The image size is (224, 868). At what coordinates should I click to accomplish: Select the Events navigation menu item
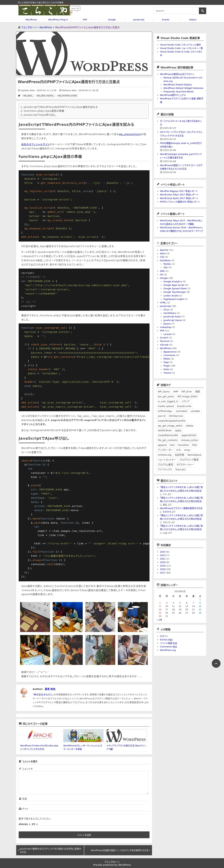[x=166, y=20]
